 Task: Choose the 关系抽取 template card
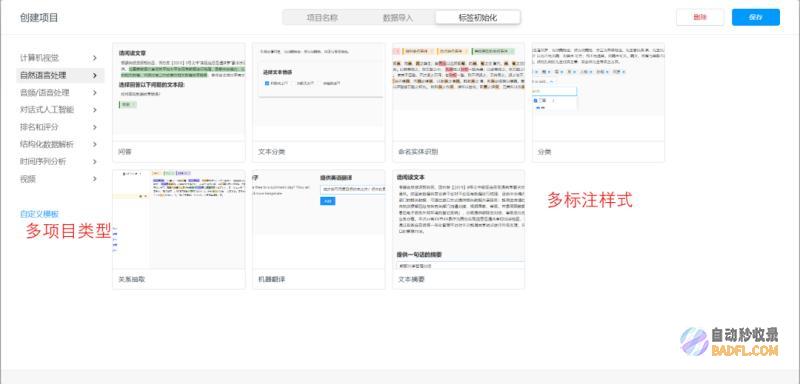(x=179, y=229)
